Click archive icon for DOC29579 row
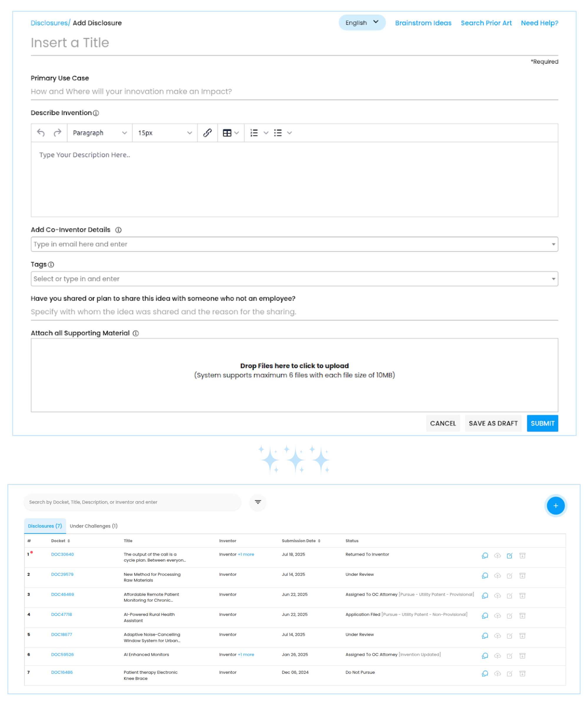 (x=522, y=576)
